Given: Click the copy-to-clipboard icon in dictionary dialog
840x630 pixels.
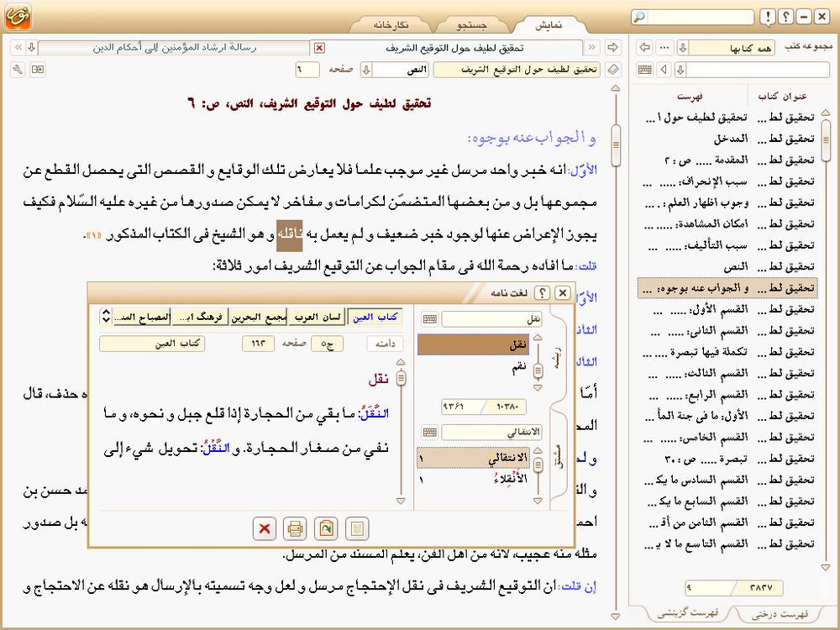Looking at the screenshot, I should tap(326, 528).
